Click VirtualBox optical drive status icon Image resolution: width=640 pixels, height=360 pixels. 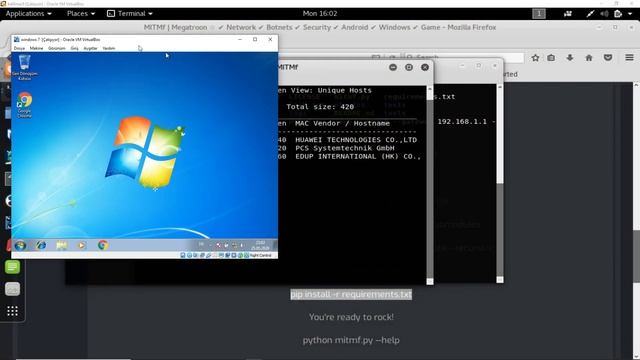pyautogui.click(x=189, y=255)
